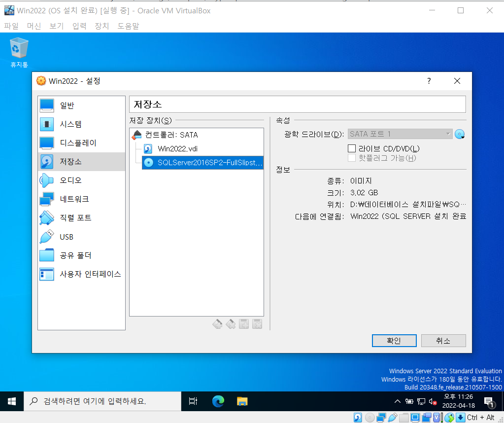Click the 3.02 GB size value
Viewport: 504px width, 423px height.
pos(364,193)
